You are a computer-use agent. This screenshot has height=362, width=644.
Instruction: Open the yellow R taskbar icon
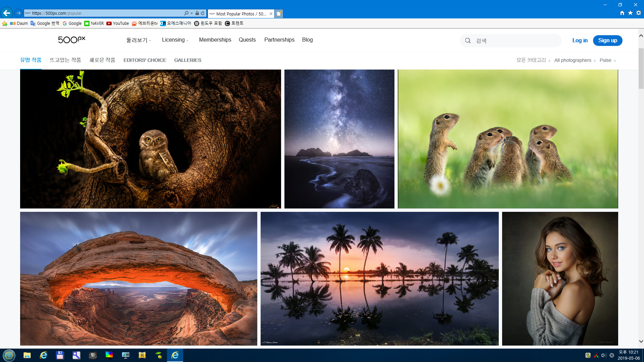142,355
